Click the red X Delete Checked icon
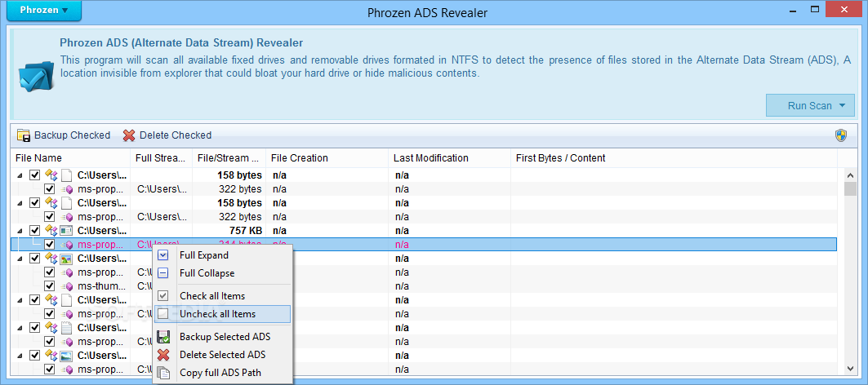Viewport: 868px width, 385px height. click(129, 135)
